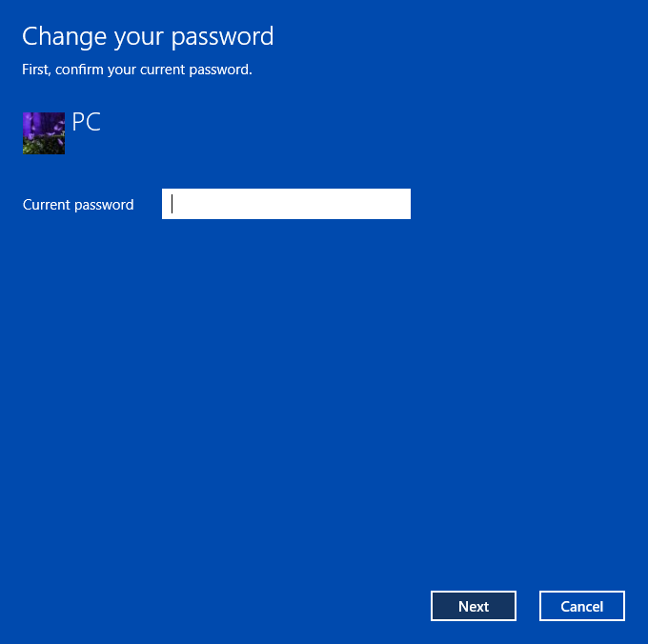The width and height of the screenshot is (648, 644).
Task: Select the PC account name text
Action: click(87, 122)
